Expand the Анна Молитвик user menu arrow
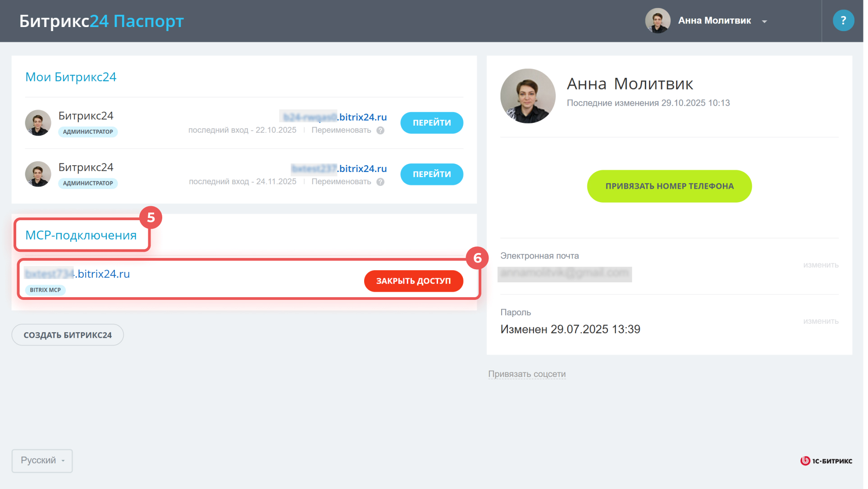Image resolution: width=868 pixels, height=489 pixels. 764,22
